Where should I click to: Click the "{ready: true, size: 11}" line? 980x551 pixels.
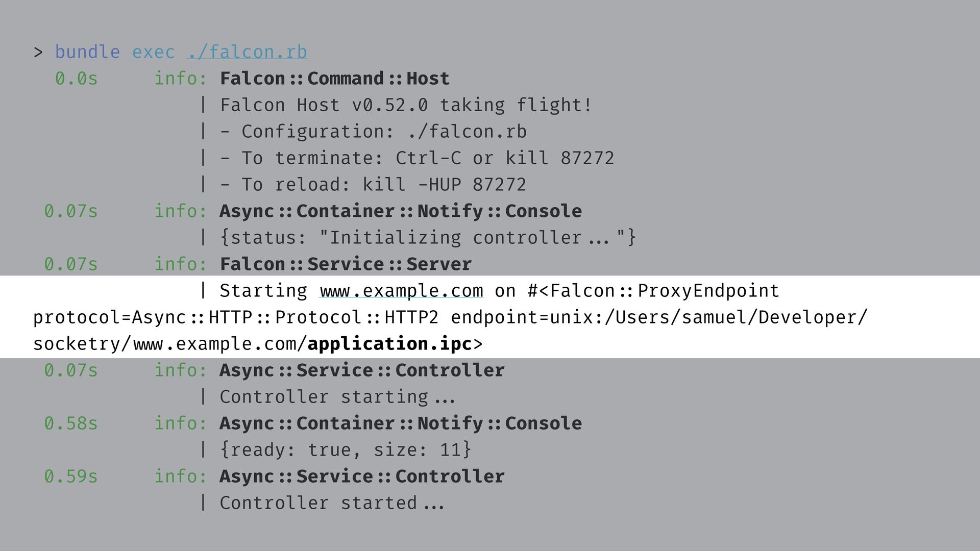[346, 450]
